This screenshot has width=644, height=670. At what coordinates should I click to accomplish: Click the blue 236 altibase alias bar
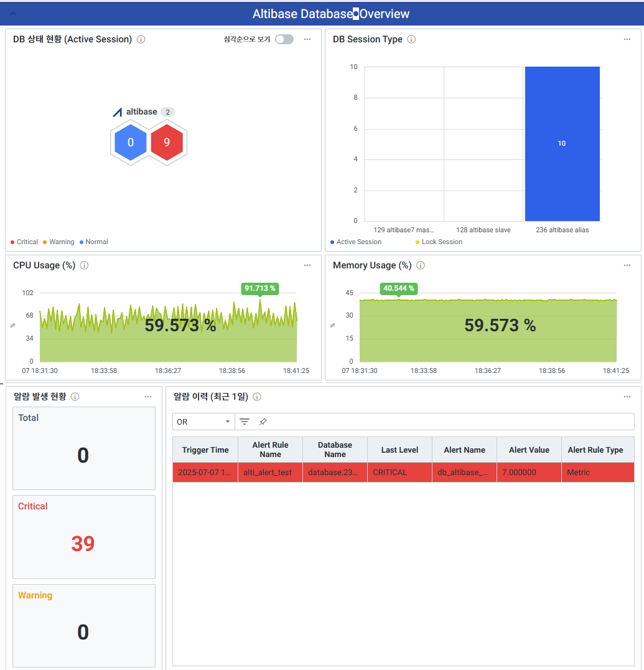pos(562,143)
